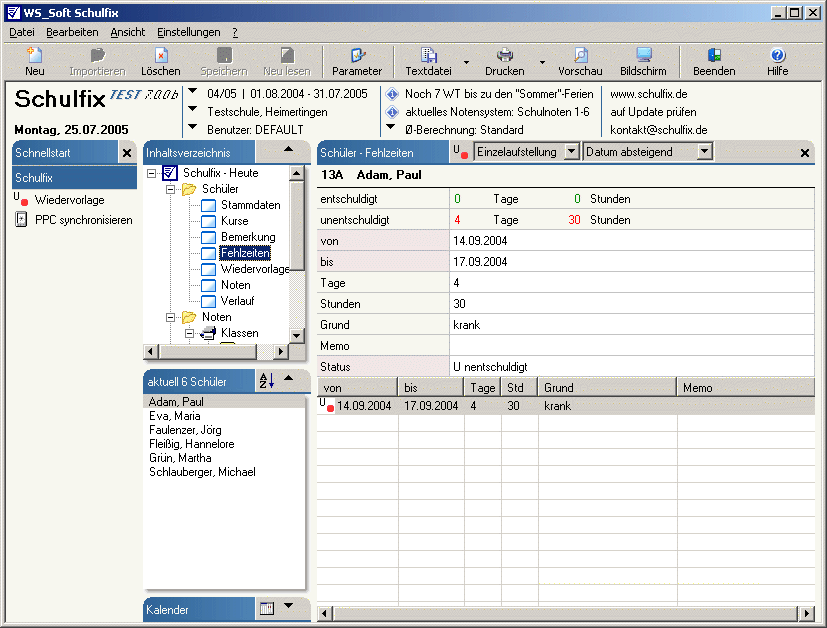Open the Datum absteigend sort dropdown

pyautogui.click(x=704, y=152)
